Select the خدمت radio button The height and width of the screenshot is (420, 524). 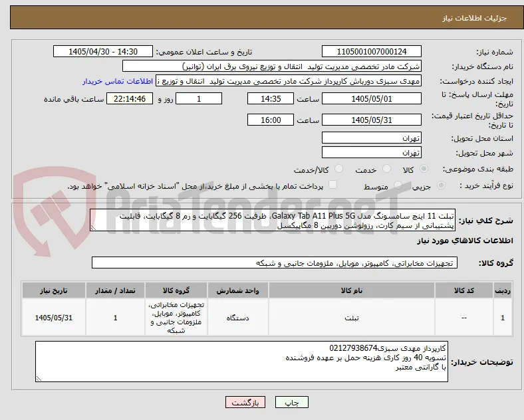[386, 169]
